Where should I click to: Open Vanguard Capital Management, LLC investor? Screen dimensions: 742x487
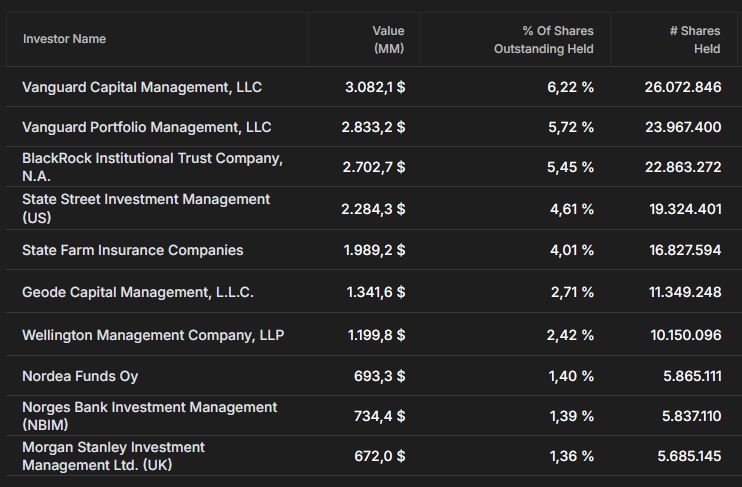[x=142, y=87]
